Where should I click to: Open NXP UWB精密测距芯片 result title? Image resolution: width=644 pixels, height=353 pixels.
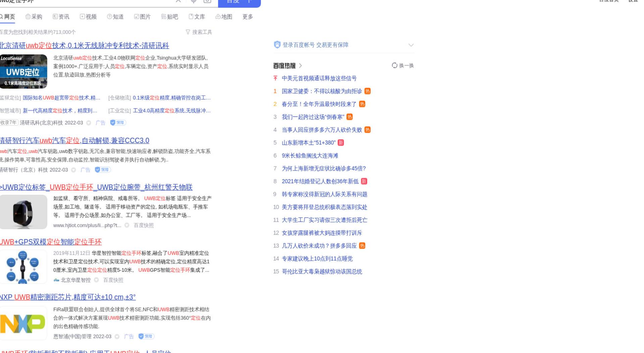[68, 297]
